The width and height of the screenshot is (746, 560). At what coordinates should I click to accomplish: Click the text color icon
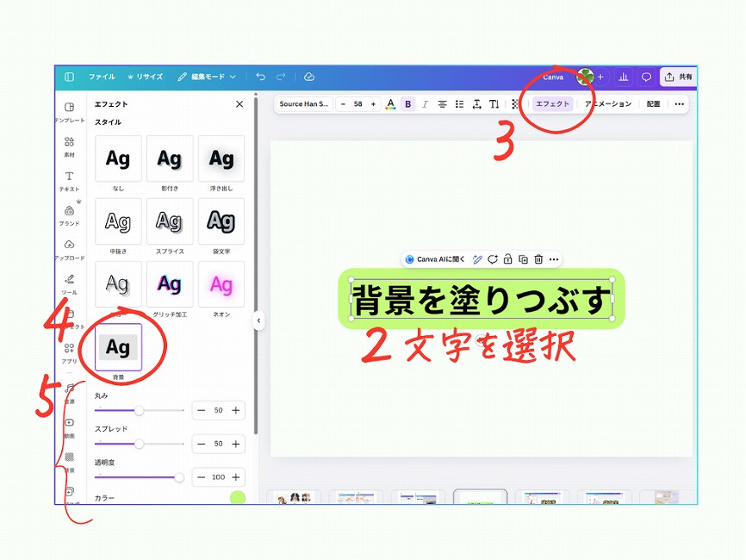pos(390,104)
